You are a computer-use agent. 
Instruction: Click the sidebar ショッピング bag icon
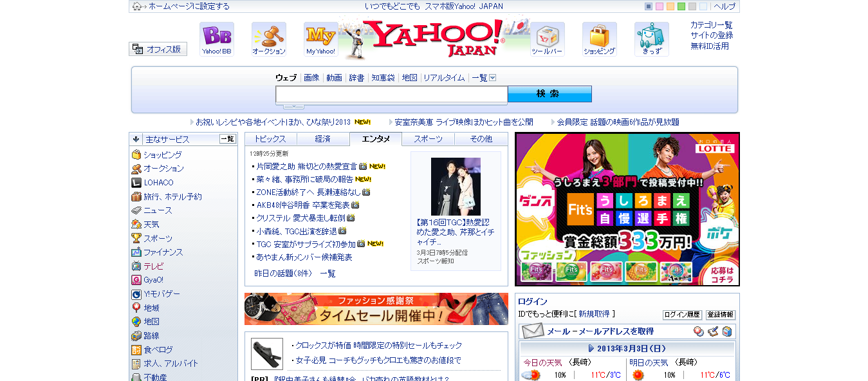pyautogui.click(x=136, y=155)
